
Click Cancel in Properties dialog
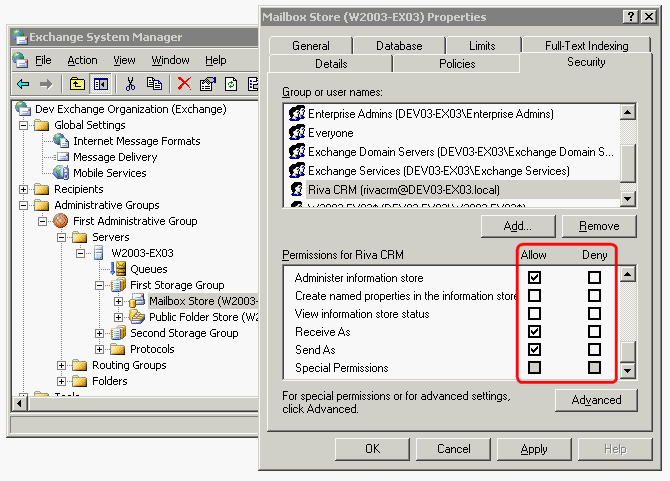click(x=453, y=449)
